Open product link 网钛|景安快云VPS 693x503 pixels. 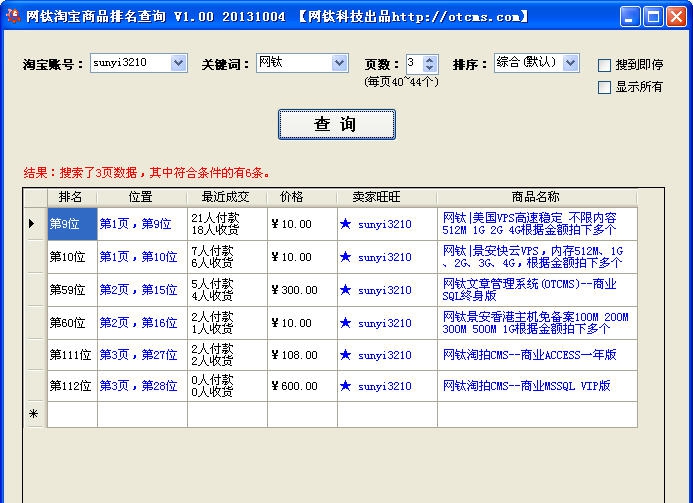(x=533, y=257)
